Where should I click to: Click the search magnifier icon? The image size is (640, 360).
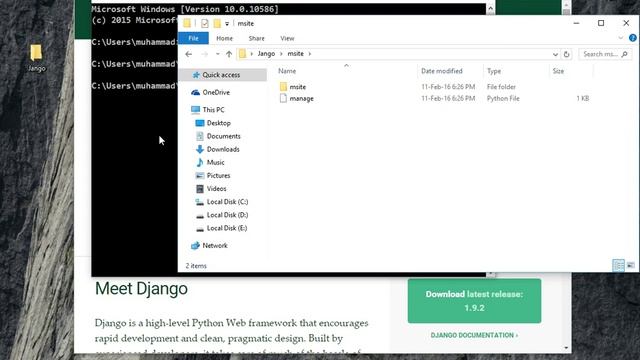coord(624,54)
